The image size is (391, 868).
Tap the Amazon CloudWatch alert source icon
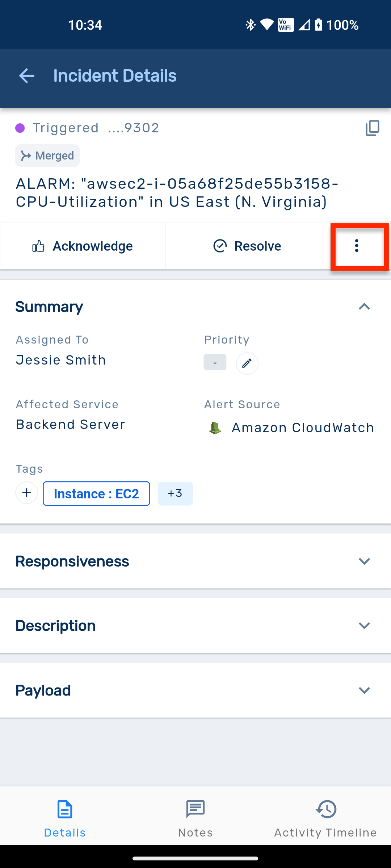coord(215,428)
